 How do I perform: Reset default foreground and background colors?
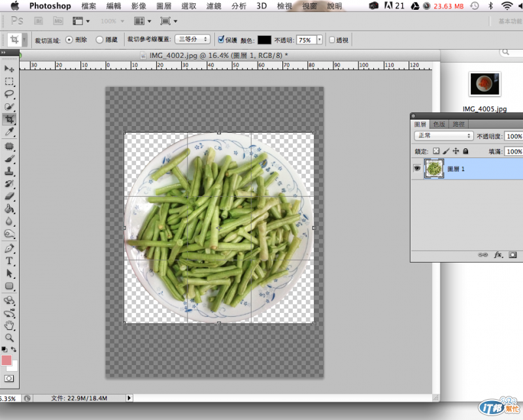click(4, 349)
